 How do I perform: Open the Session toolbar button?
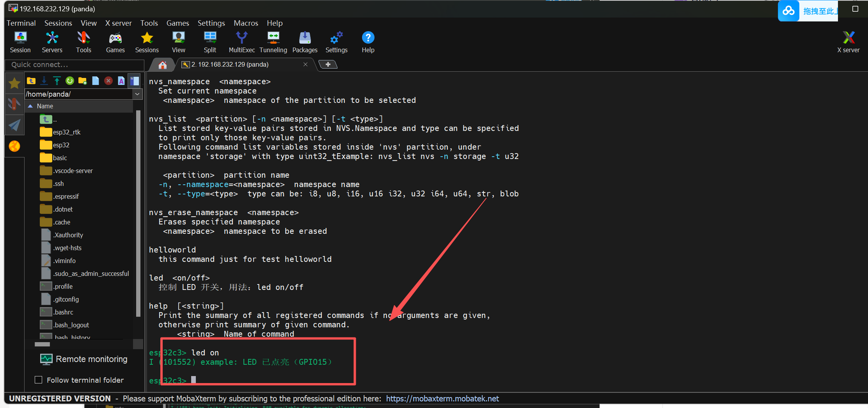20,42
